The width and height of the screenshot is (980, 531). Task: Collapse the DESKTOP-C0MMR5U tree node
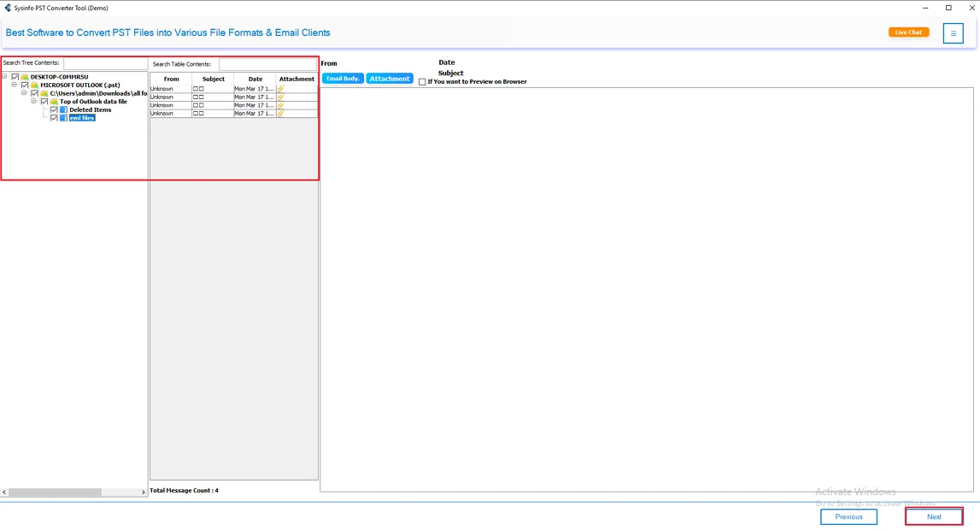tap(4, 76)
